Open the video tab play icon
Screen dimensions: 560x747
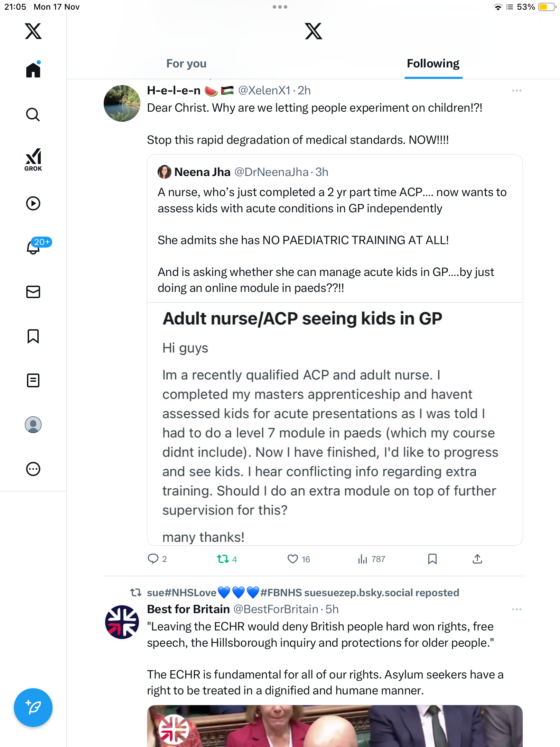tap(33, 203)
